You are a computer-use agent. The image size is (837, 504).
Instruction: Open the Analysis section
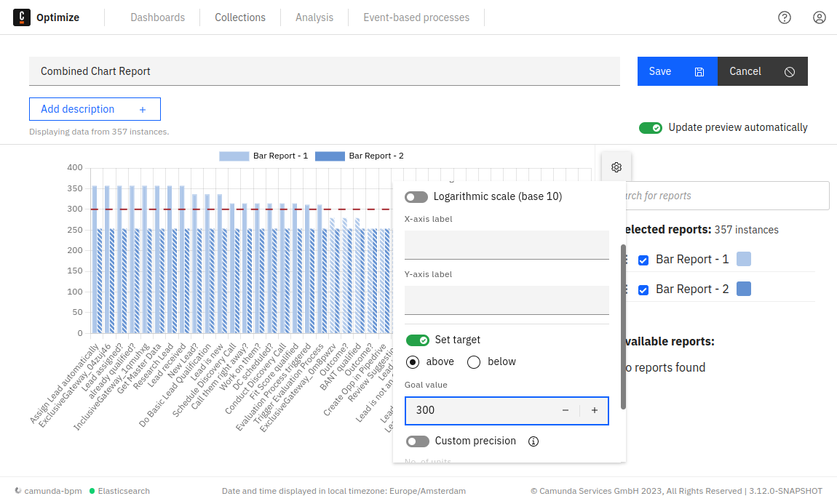tap(314, 17)
